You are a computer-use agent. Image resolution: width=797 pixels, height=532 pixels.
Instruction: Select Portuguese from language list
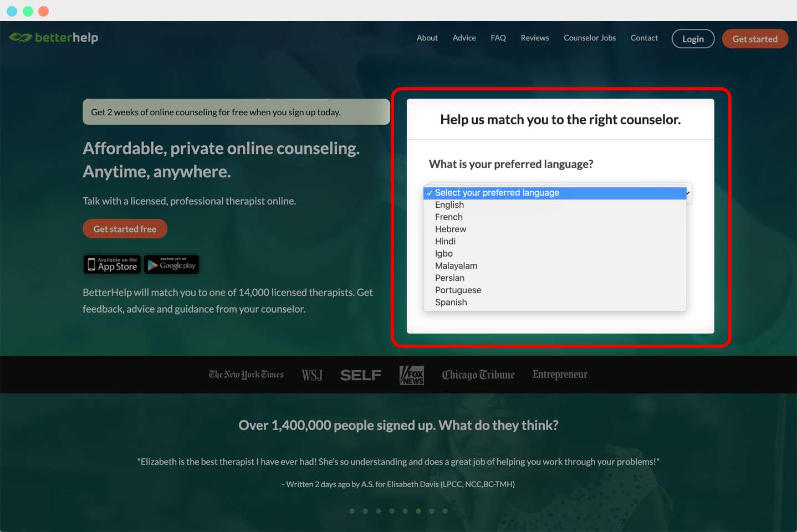555,290
